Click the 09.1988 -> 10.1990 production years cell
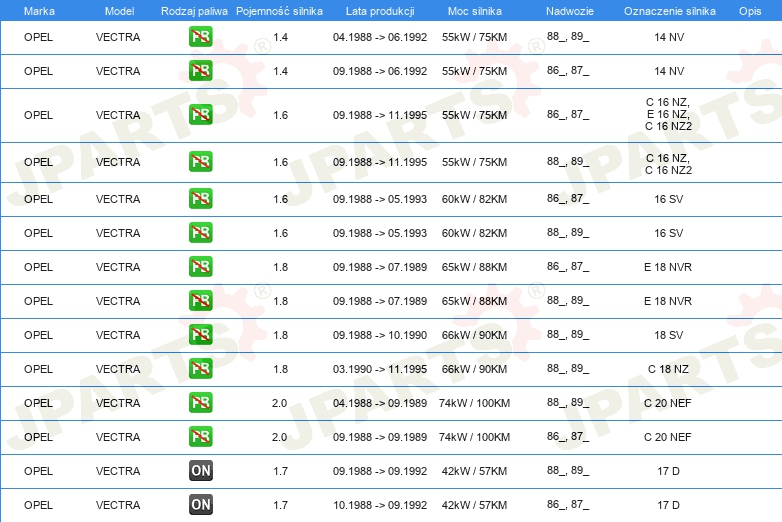 [380, 335]
